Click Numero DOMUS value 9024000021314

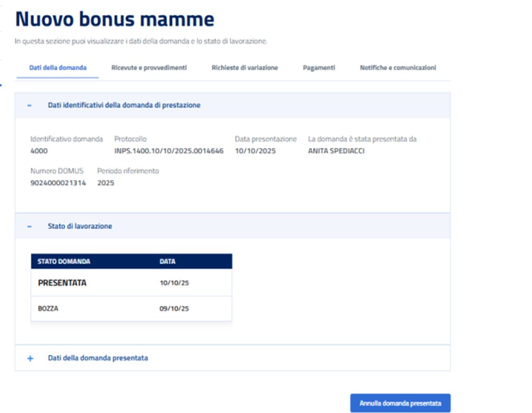58,183
